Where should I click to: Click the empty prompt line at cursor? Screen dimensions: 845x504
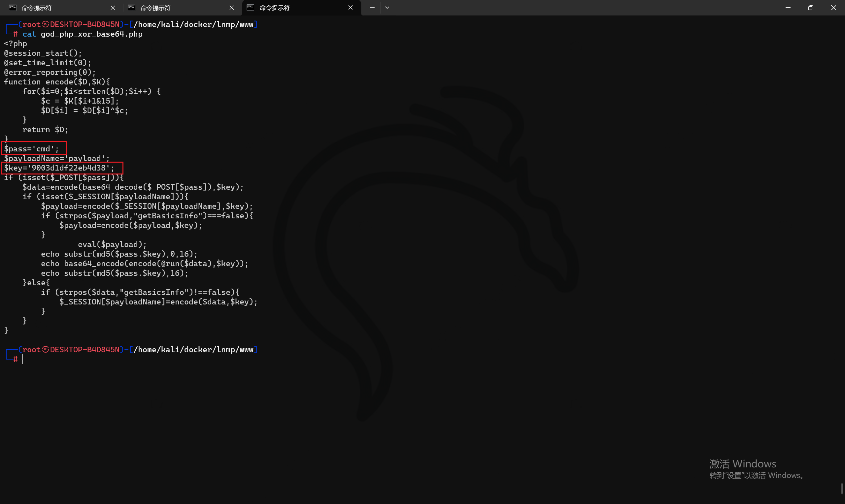(x=23, y=359)
